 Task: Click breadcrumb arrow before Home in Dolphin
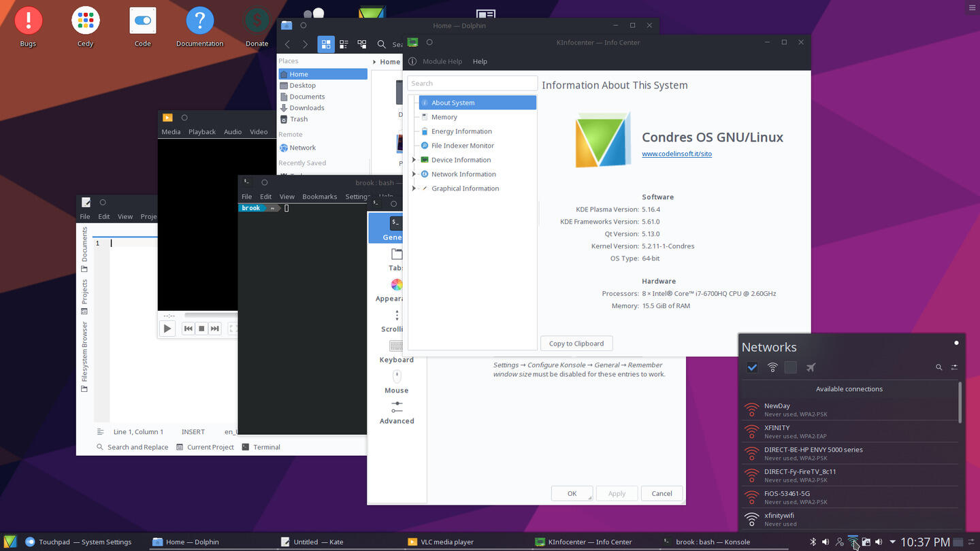point(374,62)
